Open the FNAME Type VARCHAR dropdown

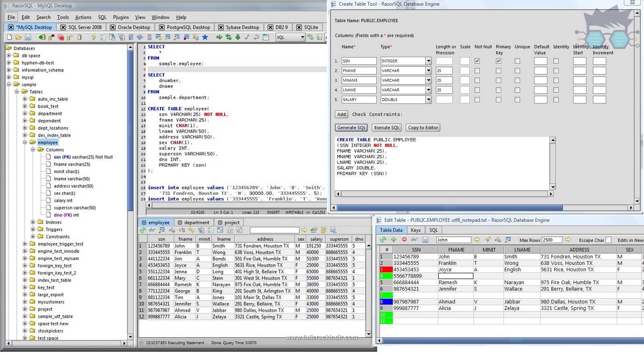click(x=428, y=71)
